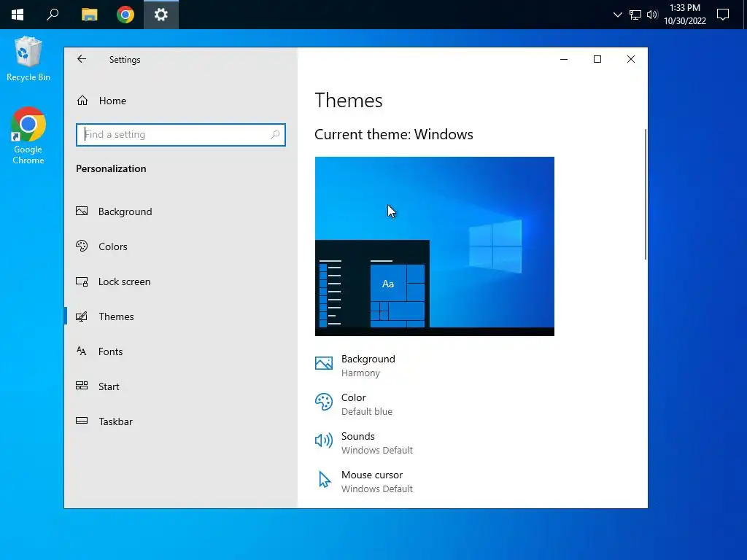Maximize the Settings window

point(597,59)
